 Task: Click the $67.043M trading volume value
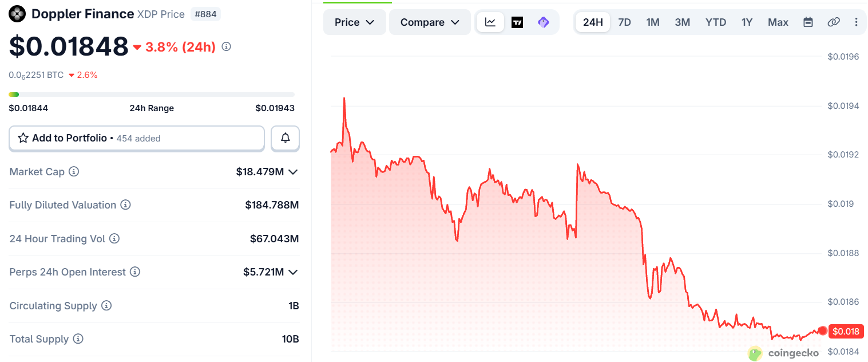tap(275, 239)
